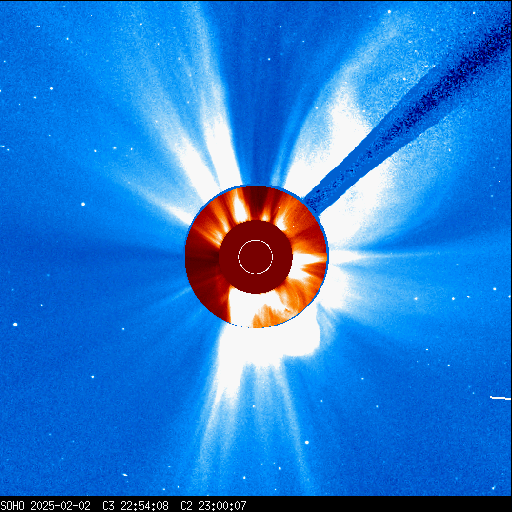Click the bright star in upper left area
Image resolution: width=512 pixels, height=512 pixels.
pyautogui.click(x=51, y=88)
